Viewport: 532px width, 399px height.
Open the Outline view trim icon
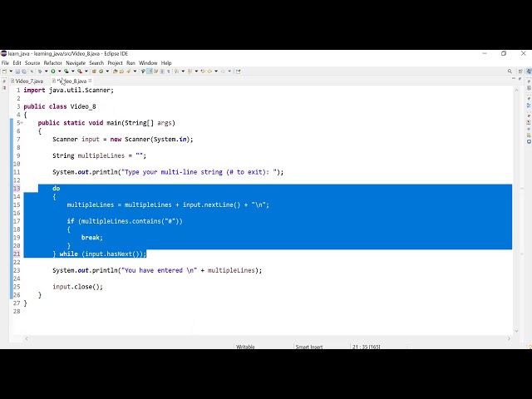pos(529,106)
